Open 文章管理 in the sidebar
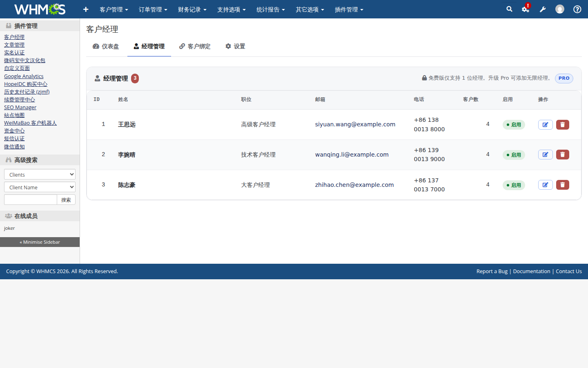 pyautogui.click(x=14, y=45)
